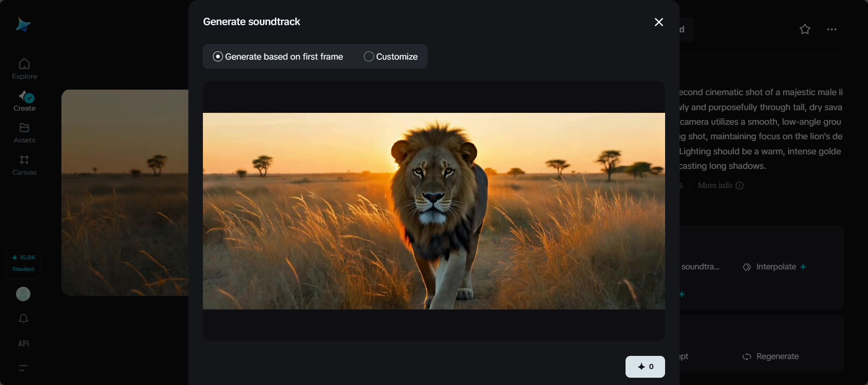
Task: Click the generate button showing 0 credits
Action: [x=645, y=367]
